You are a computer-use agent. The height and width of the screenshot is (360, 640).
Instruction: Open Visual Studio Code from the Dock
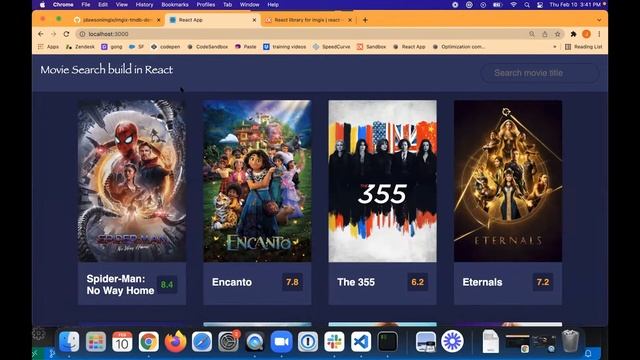coord(361,341)
